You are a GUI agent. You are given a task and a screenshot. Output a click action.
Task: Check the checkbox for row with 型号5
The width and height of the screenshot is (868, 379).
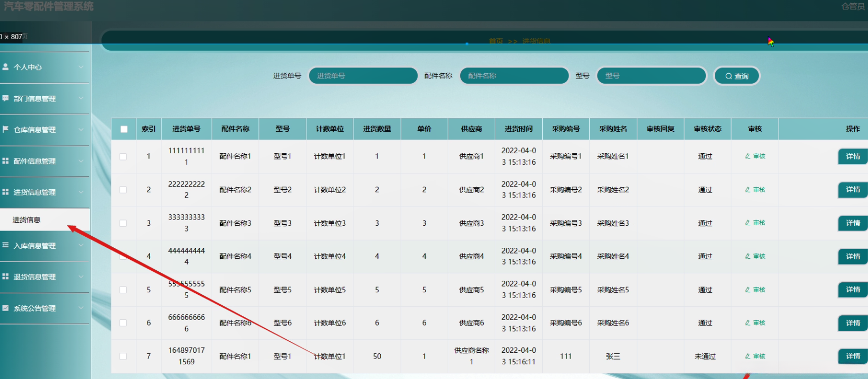[x=123, y=290]
